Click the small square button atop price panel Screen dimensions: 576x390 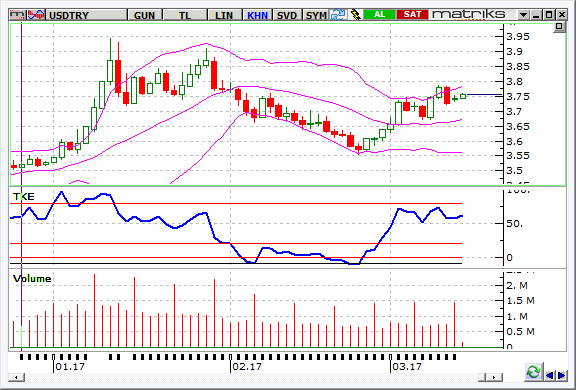tap(559, 27)
